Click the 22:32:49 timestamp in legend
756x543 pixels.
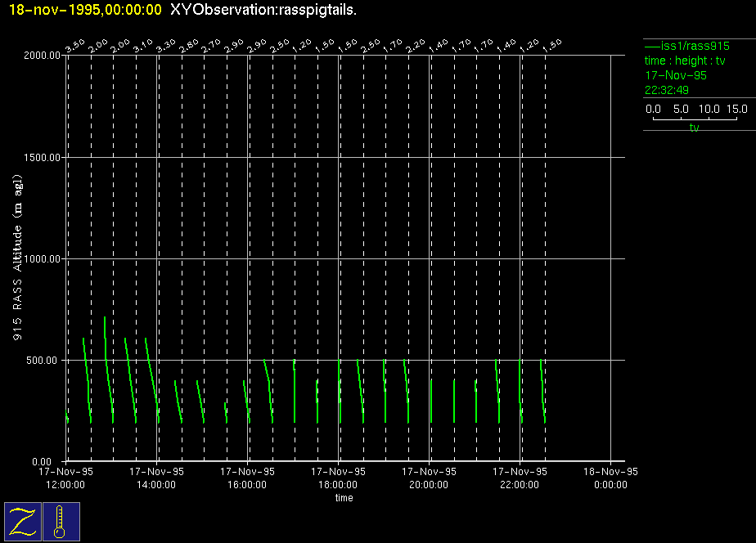(667, 90)
